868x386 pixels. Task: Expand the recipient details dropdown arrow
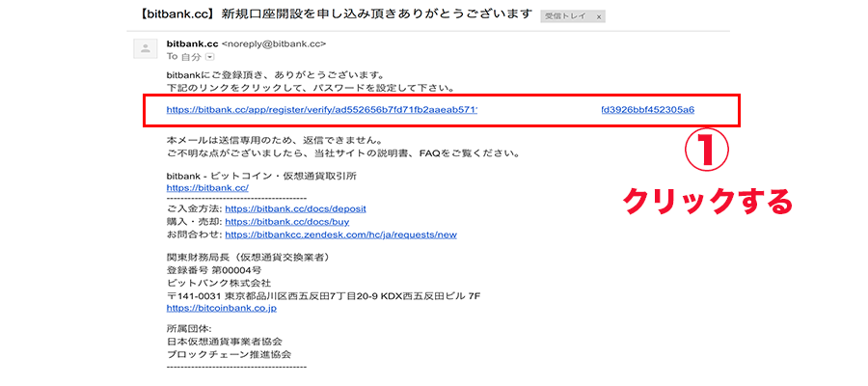click(209, 57)
